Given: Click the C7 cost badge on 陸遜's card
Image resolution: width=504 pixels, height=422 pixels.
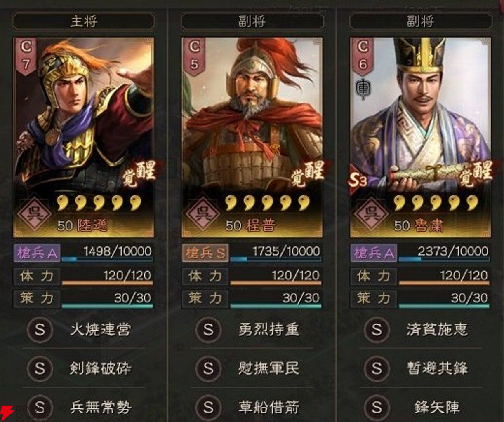Looking at the screenshot, I should (26, 56).
